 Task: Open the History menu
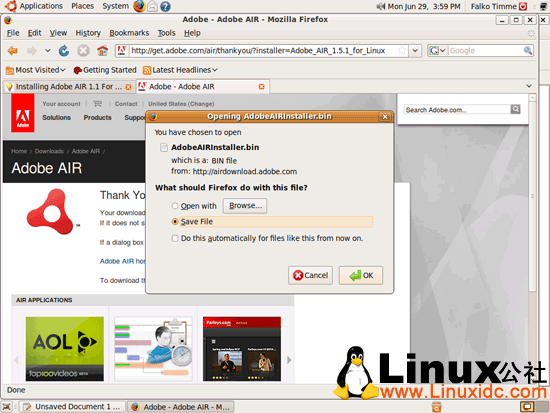88,33
